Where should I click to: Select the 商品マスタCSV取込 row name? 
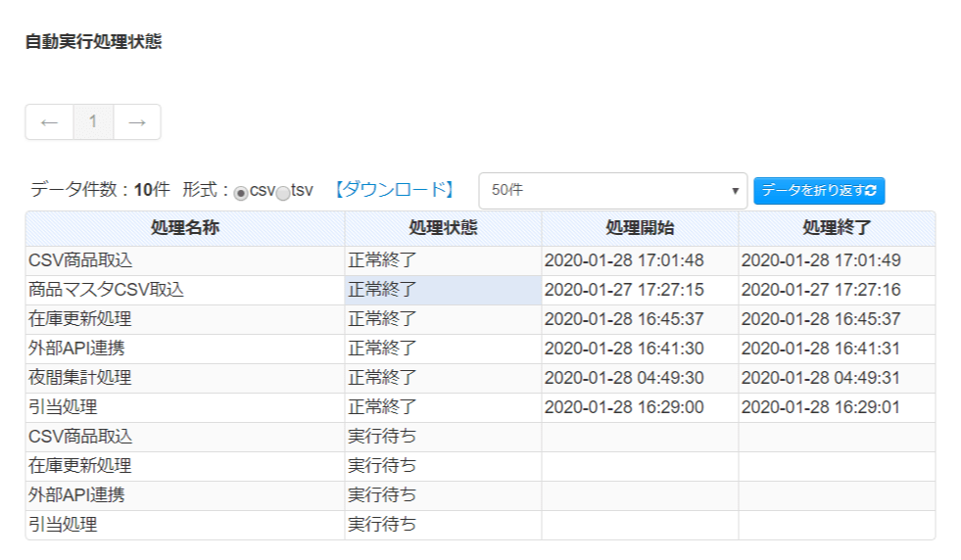click(106, 290)
